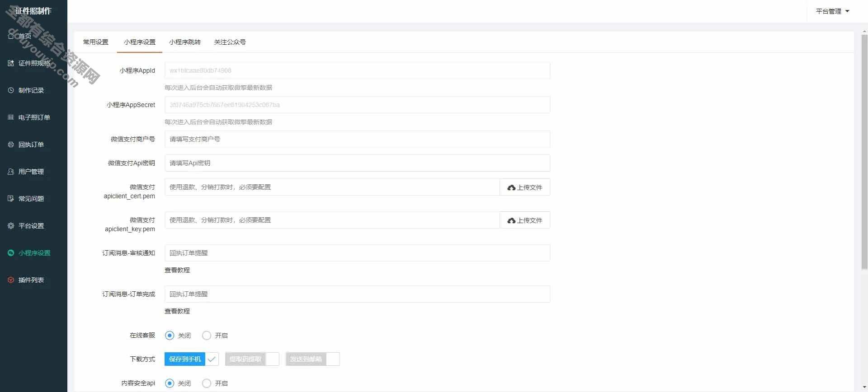Click the 证件照规格 grid icon
Screen dimensions: 868x392
tap(11, 63)
